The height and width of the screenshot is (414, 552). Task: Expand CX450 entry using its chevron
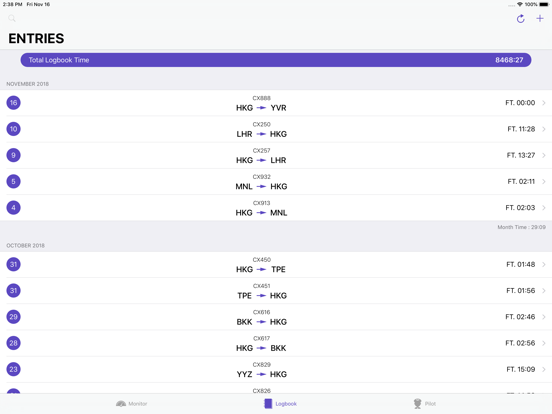click(544, 264)
